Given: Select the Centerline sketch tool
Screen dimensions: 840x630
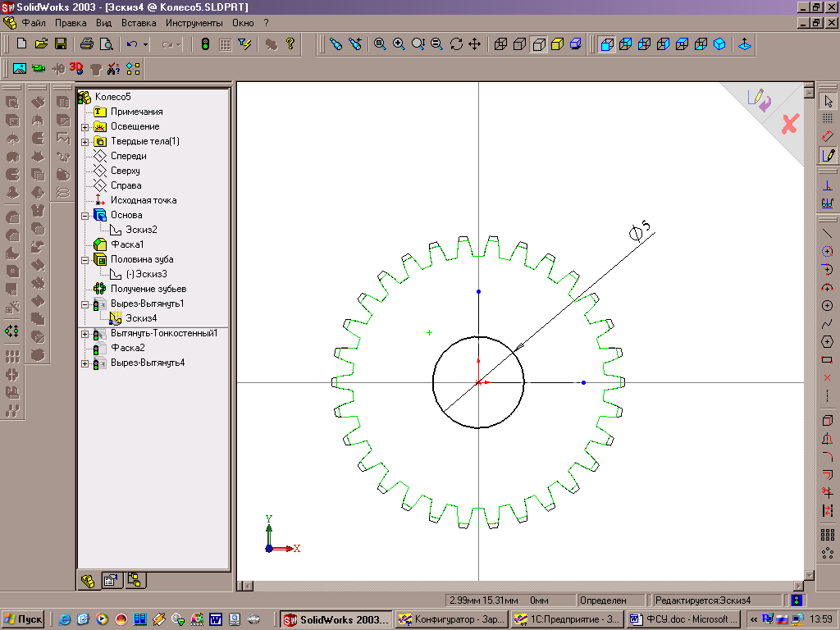Looking at the screenshot, I should click(827, 396).
